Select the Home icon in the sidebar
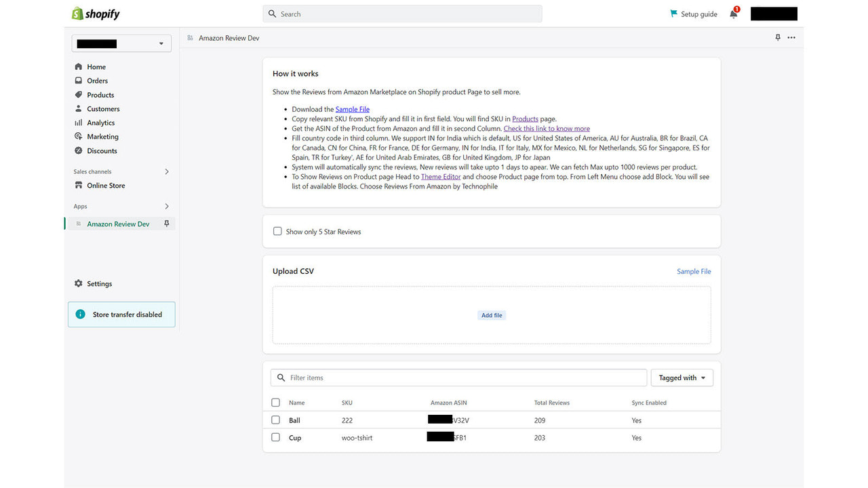This screenshot has height=488, width=868. [80, 66]
